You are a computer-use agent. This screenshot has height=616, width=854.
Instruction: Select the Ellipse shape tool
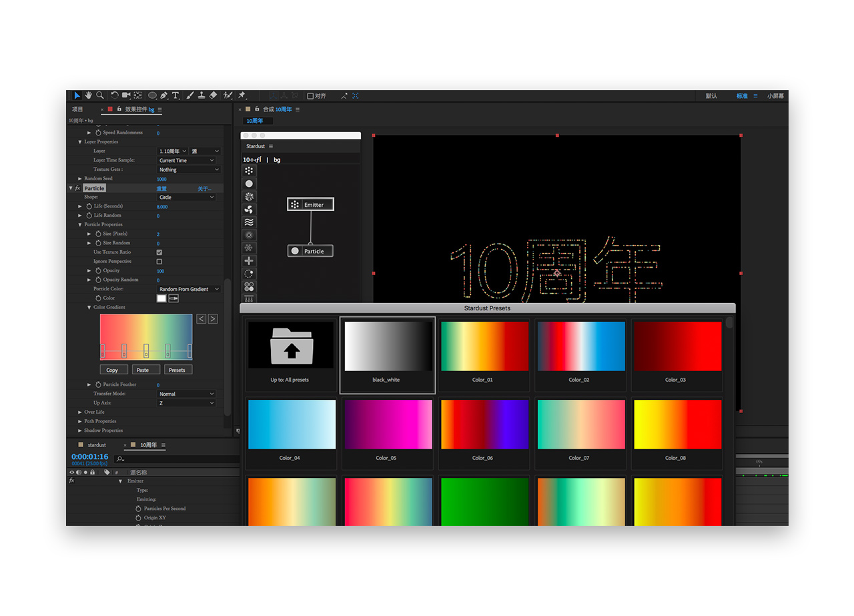click(x=152, y=95)
